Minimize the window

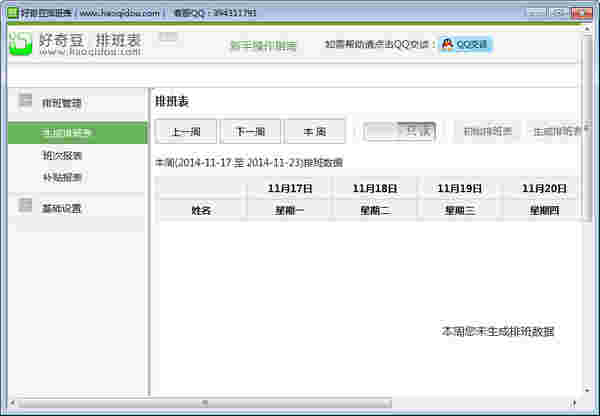tap(535, 13)
